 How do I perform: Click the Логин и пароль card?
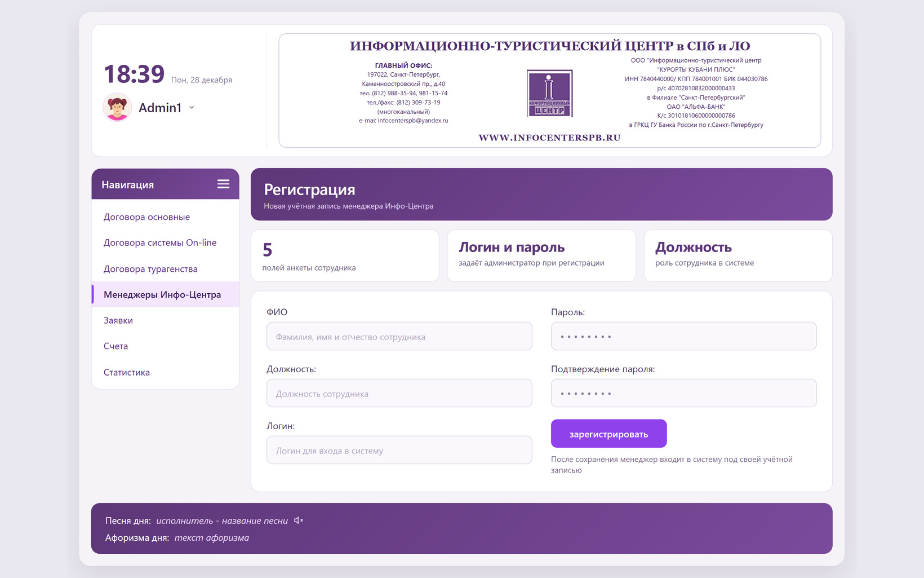pos(541,255)
